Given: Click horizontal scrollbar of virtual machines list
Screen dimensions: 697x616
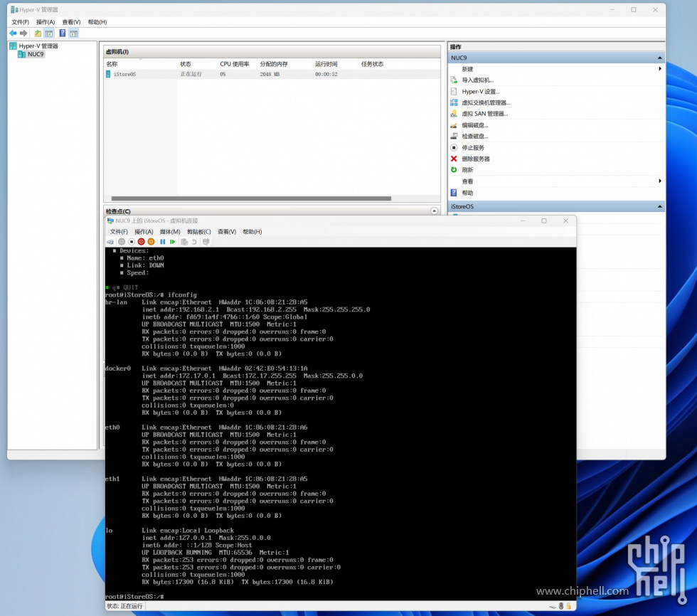Looking at the screenshot, I should coord(251,198).
